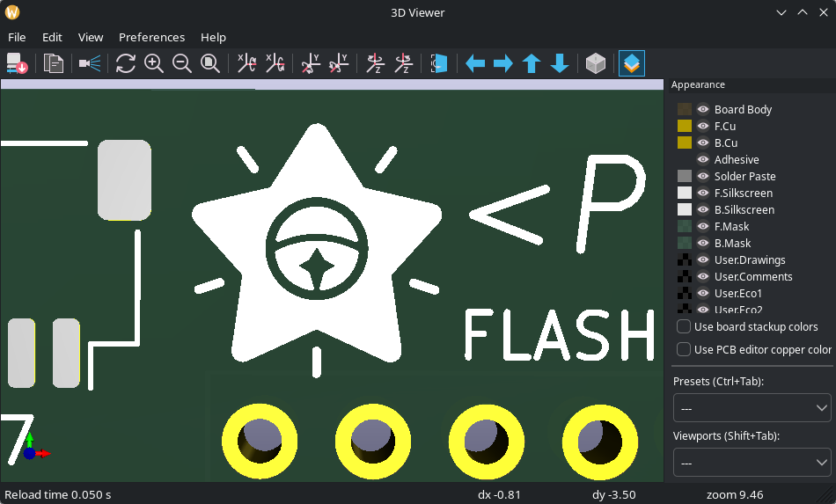Copy 3D image to clipboard icon
This screenshot has width=836, height=504.
tap(54, 63)
